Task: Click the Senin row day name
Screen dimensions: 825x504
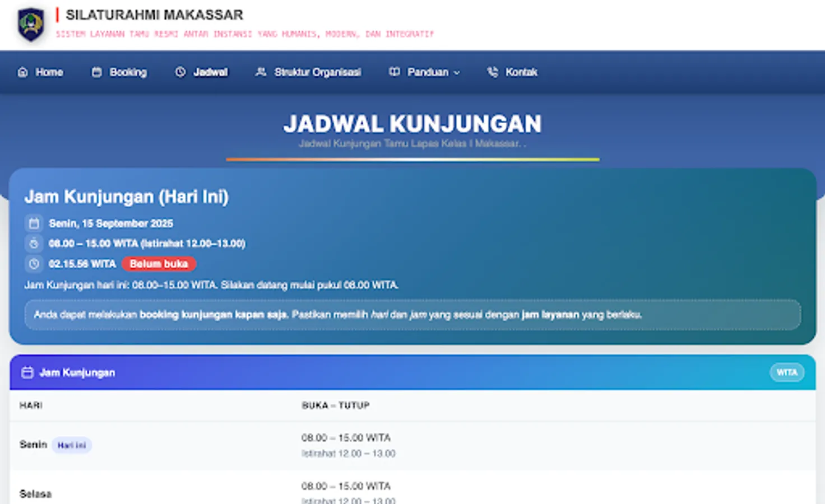Action: click(33, 445)
